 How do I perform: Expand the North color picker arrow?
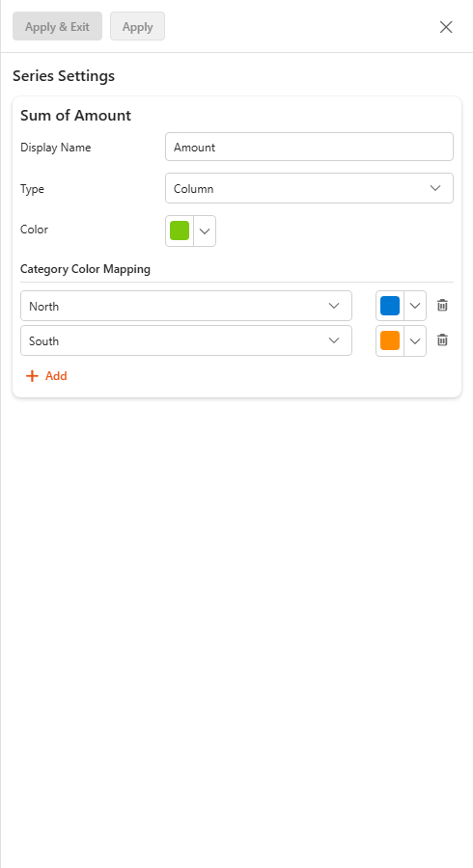(x=415, y=306)
